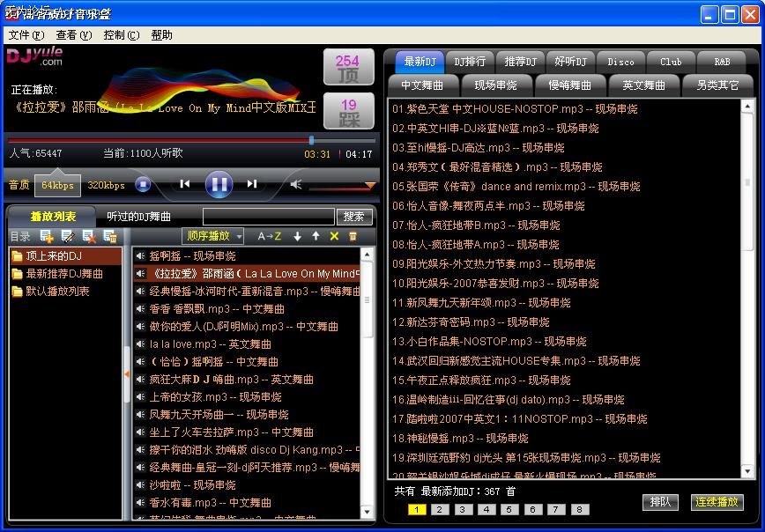Screen dimensions: 765x532
Task: Stop the song with the stop button
Action: (x=143, y=184)
